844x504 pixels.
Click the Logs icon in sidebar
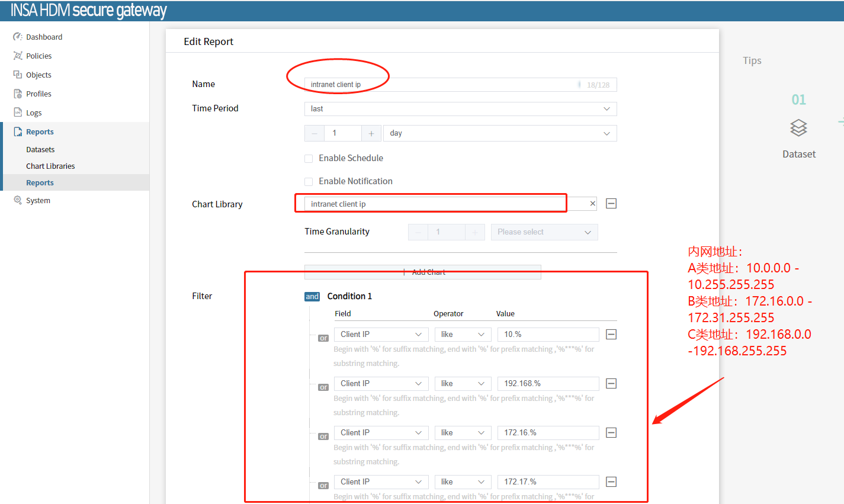(18, 113)
